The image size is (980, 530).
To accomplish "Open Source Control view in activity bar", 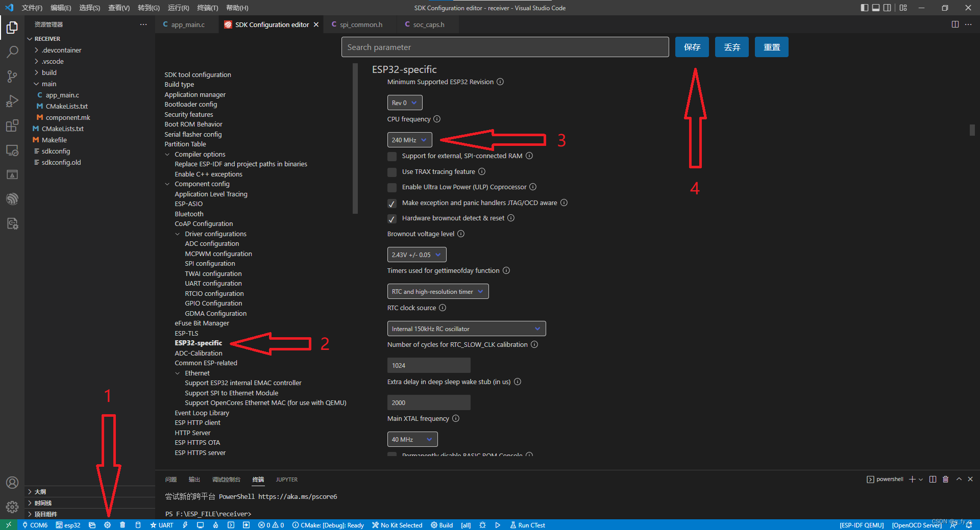I will pos(12,76).
